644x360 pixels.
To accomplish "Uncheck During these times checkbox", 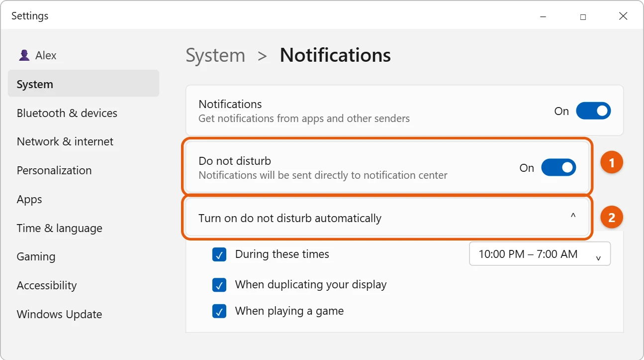I will [x=219, y=254].
